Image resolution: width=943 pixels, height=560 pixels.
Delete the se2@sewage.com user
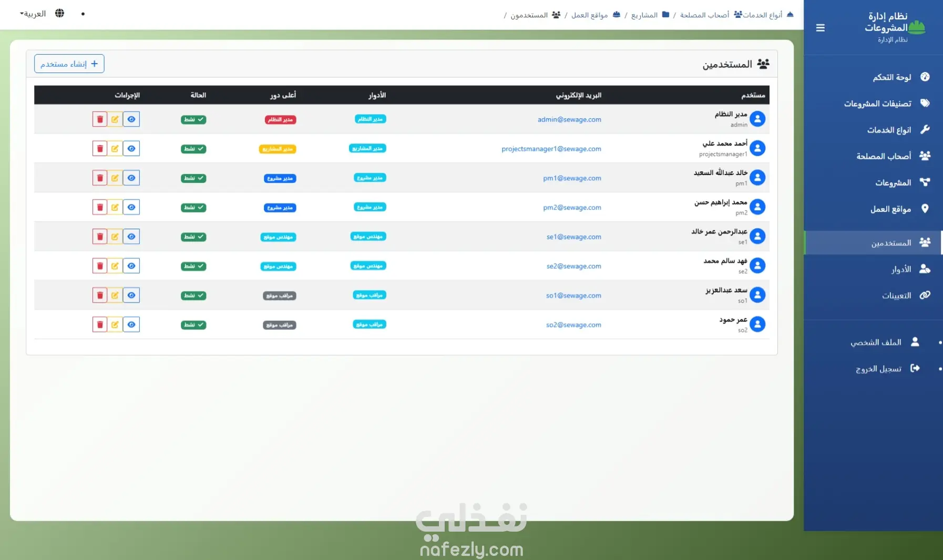[100, 266]
